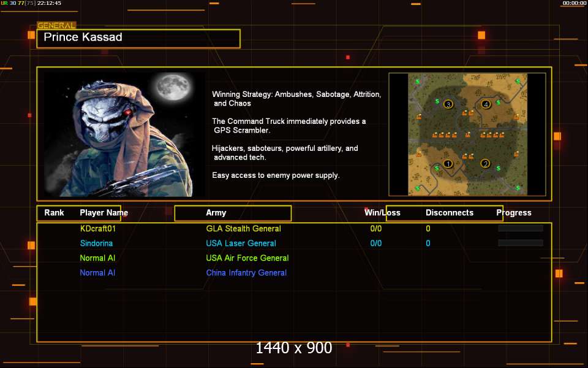Click the Winning Strategy description text
Image resolution: width=588 pixels, height=368 pixels.
click(x=296, y=99)
